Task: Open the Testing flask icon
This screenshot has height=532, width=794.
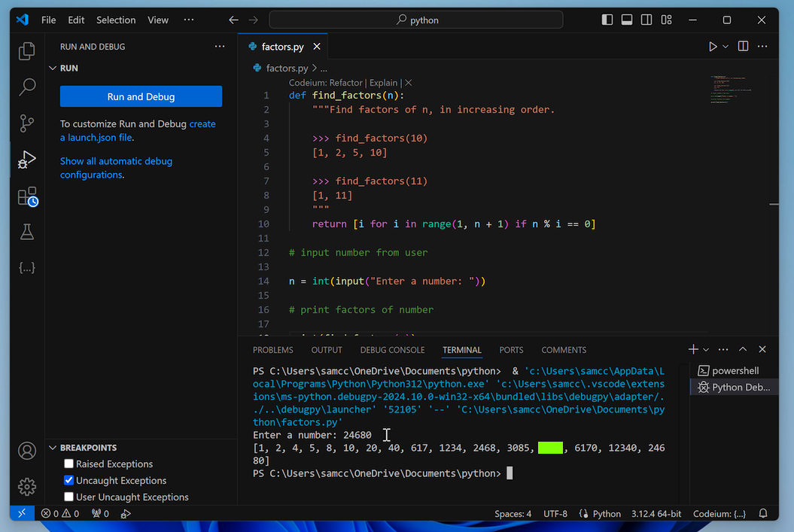Action: (x=27, y=232)
